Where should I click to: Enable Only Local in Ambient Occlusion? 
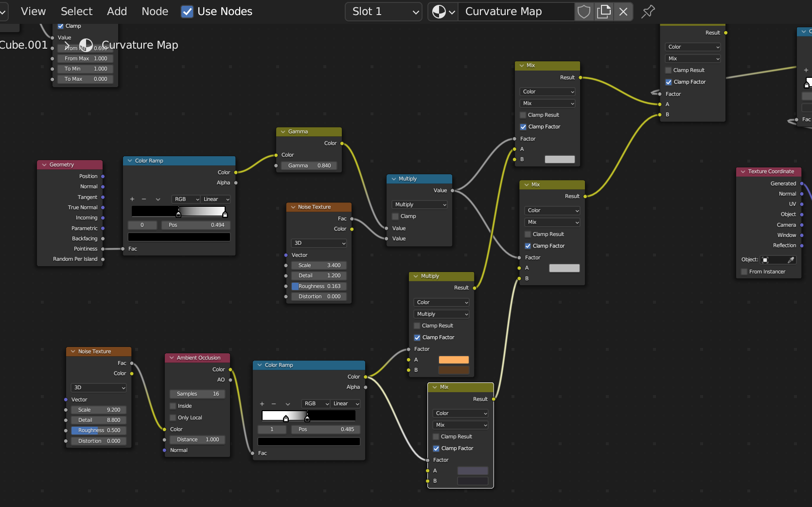173,417
